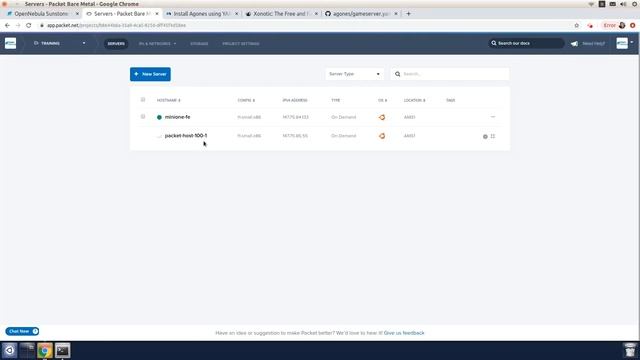
Task: Click the Ubuntu OS icon for packet-host-100-1
Action: coord(382,136)
